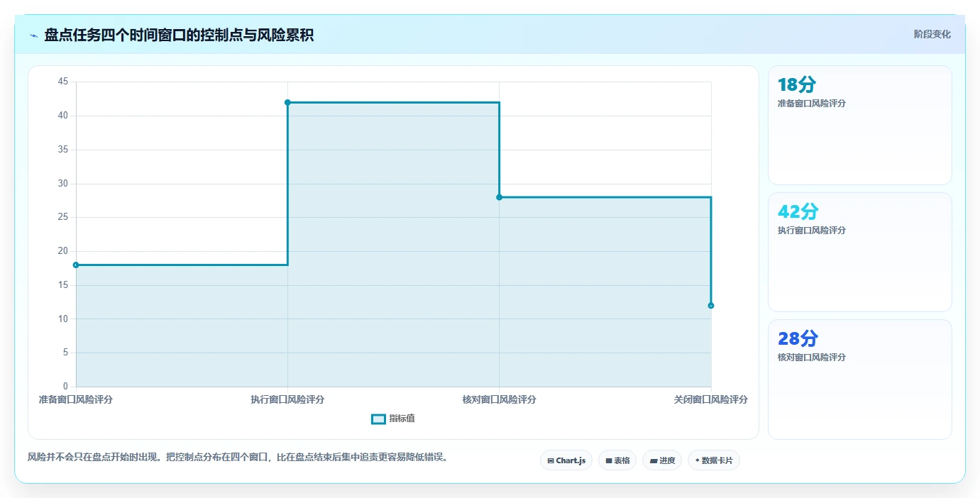Toggle the 指标值 legend color box
Viewport: 980px width, 498px height.
[378, 419]
